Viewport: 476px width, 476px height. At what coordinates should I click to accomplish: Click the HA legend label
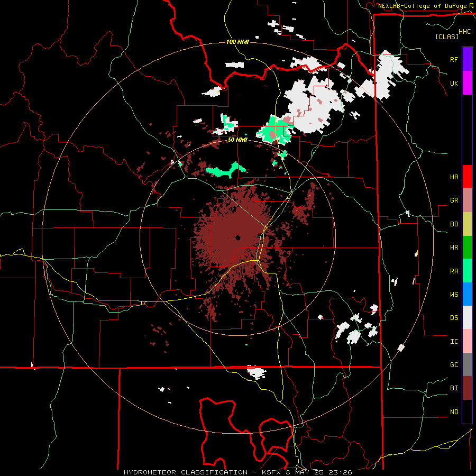click(454, 177)
